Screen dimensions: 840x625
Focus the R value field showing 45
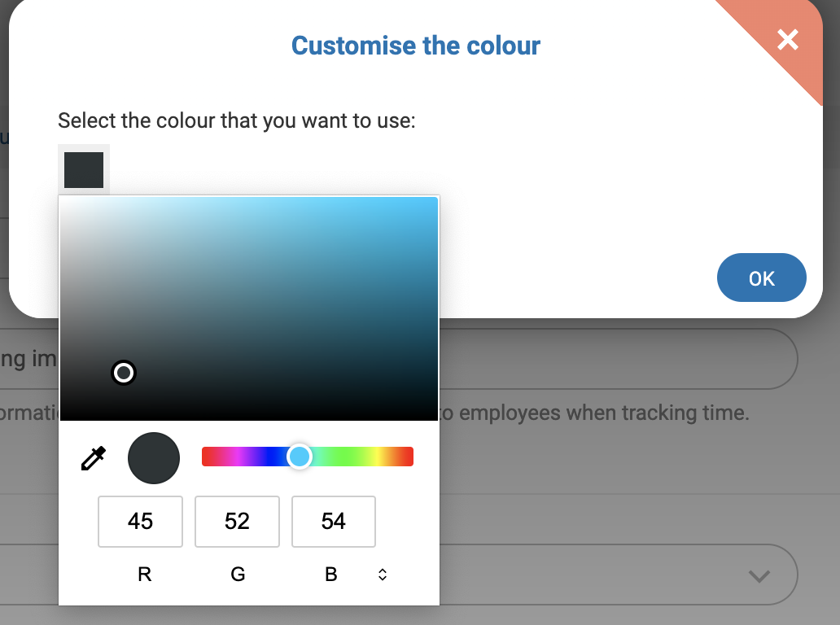coord(140,522)
